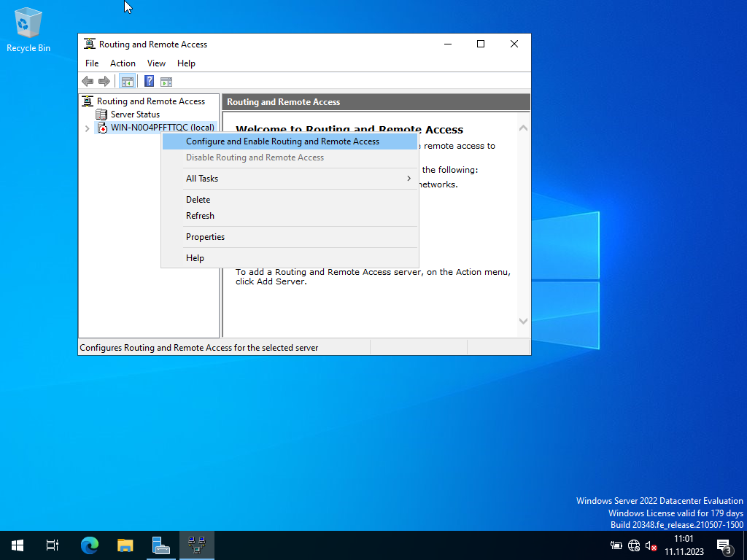Image resolution: width=747 pixels, height=560 pixels.
Task: Click the globe network icon in the system tray
Action: pos(634,545)
